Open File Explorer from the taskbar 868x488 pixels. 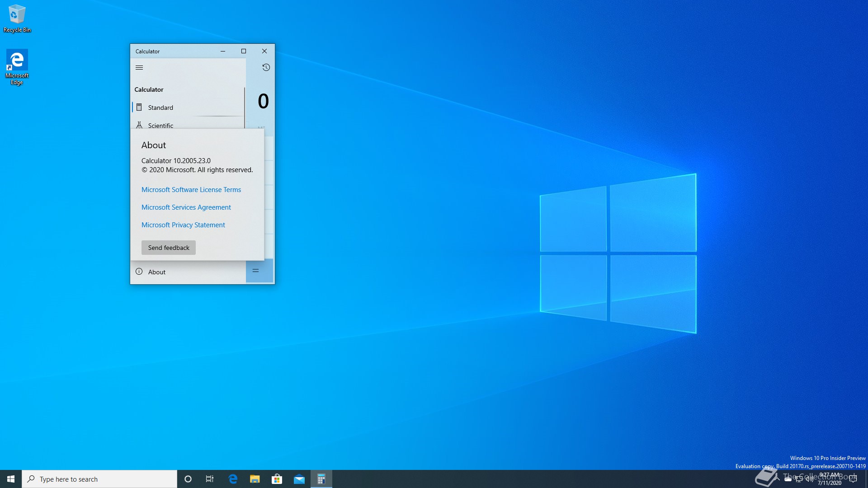(255, 479)
